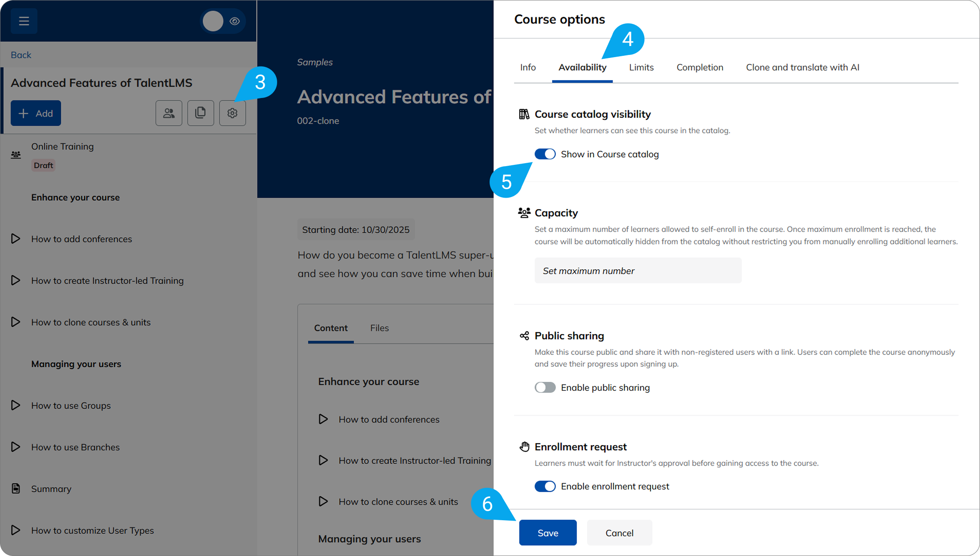Viewport: 980px width, 556px height.
Task: Toggle the preview eye icon in top bar
Action: [234, 21]
